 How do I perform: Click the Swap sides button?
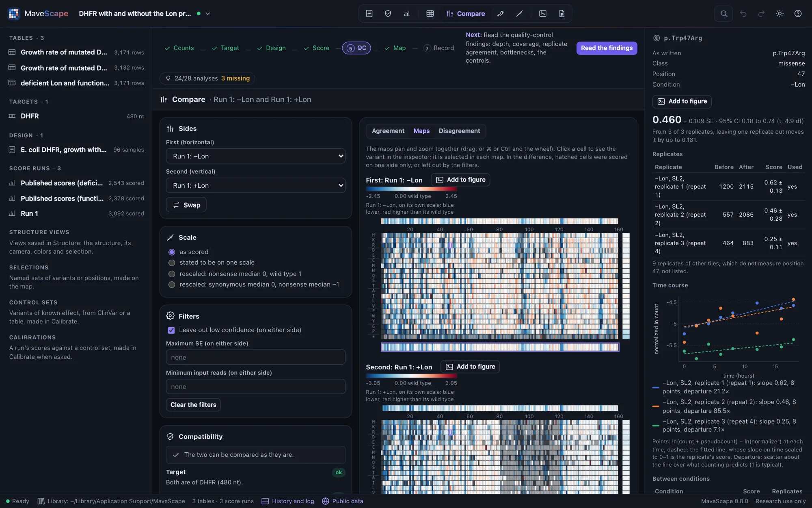pos(186,205)
